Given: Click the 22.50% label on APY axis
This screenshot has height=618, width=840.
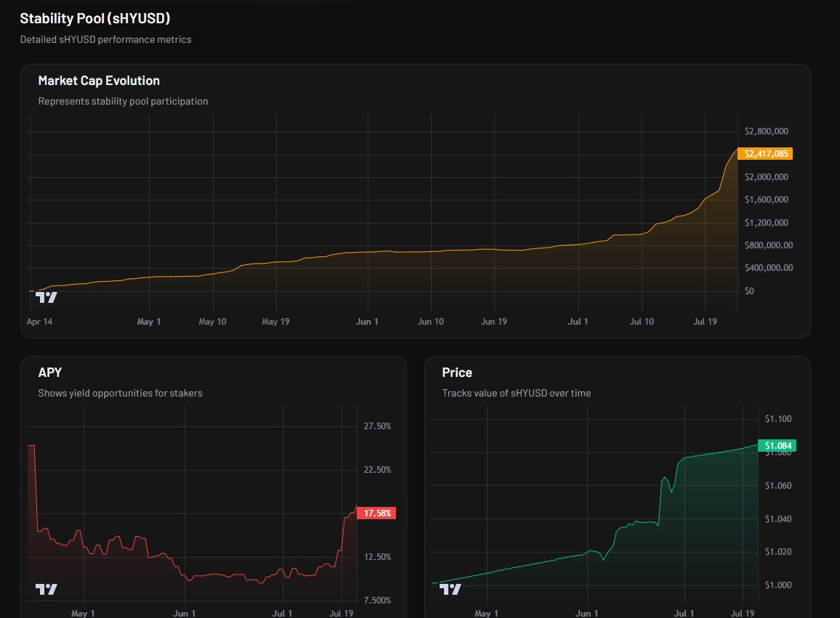Looking at the screenshot, I should pyautogui.click(x=377, y=470).
